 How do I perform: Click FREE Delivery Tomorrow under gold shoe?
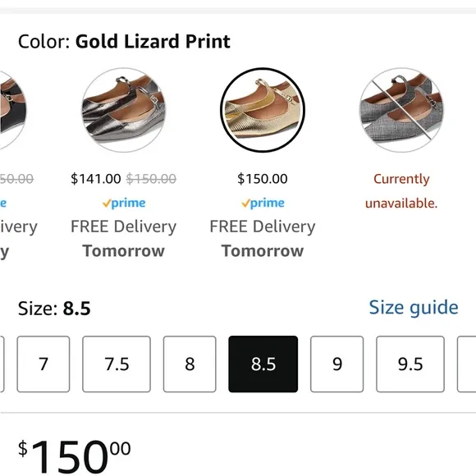(x=263, y=239)
